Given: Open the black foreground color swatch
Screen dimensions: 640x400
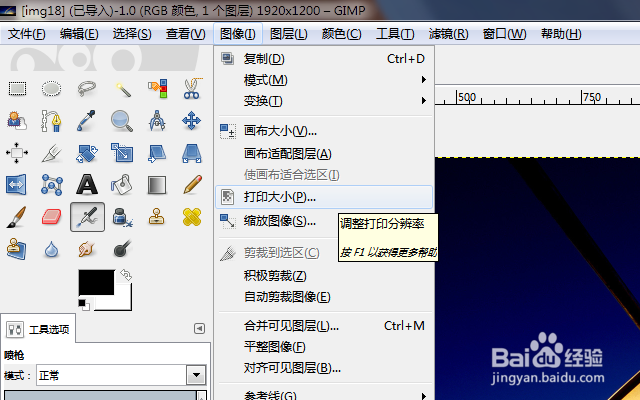Looking at the screenshot, I should tap(96, 282).
